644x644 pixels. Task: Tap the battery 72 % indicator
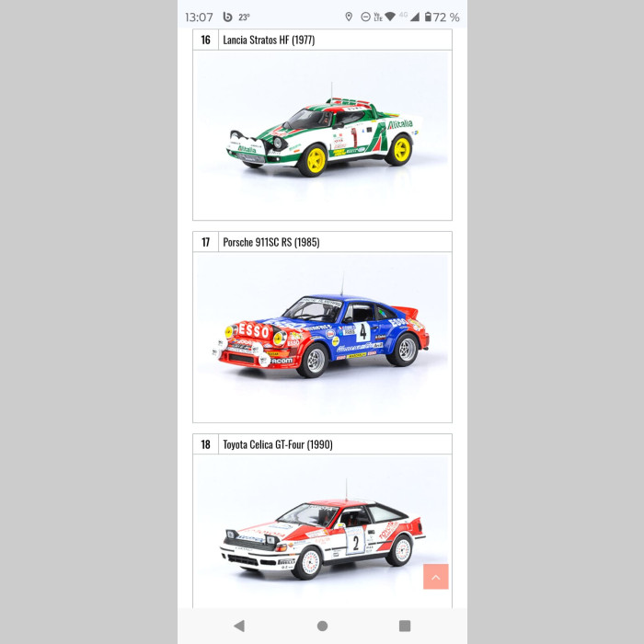[442, 17]
